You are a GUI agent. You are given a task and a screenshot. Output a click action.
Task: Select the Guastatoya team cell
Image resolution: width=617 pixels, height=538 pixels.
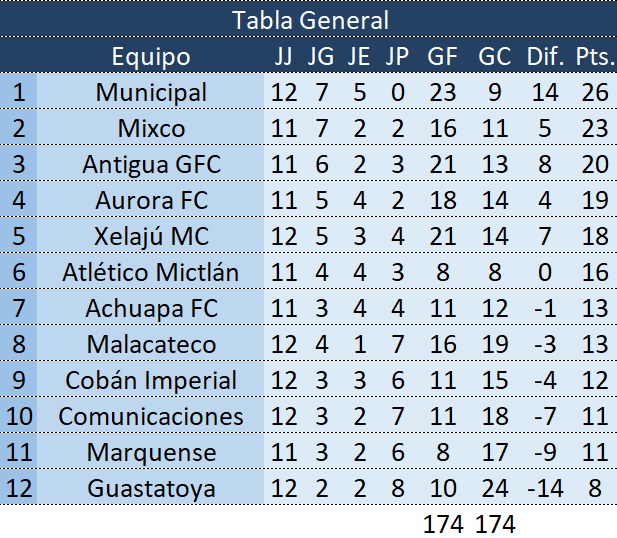click(x=151, y=488)
